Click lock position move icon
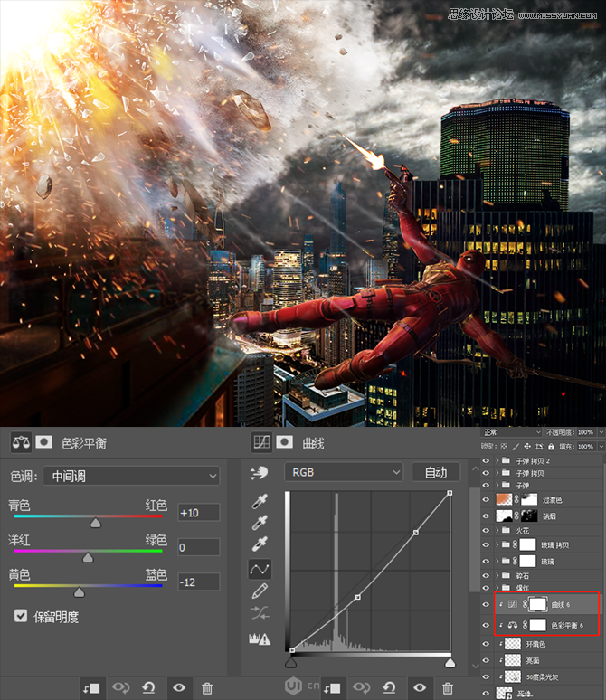 527,447
